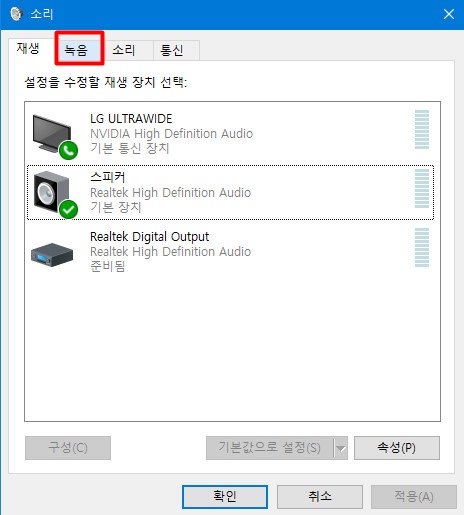This screenshot has width=464, height=515.
Task: Click the LG ULTRAWIDE volume level meter
Action: [422, 129]
